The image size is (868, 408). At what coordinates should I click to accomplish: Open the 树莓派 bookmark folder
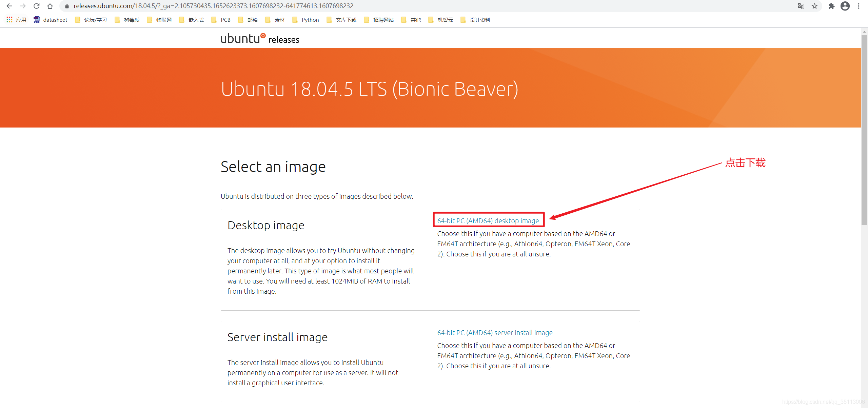(x=127, y=20)
